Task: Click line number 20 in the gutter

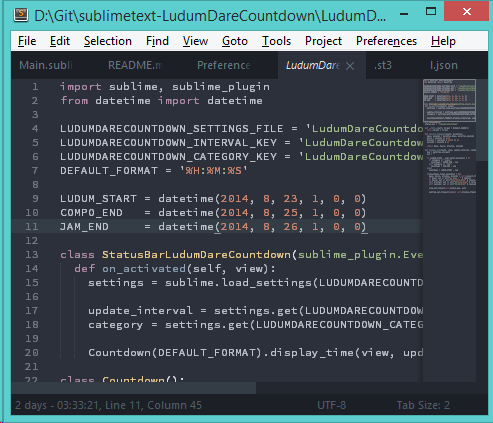Action: pos(32,353)
